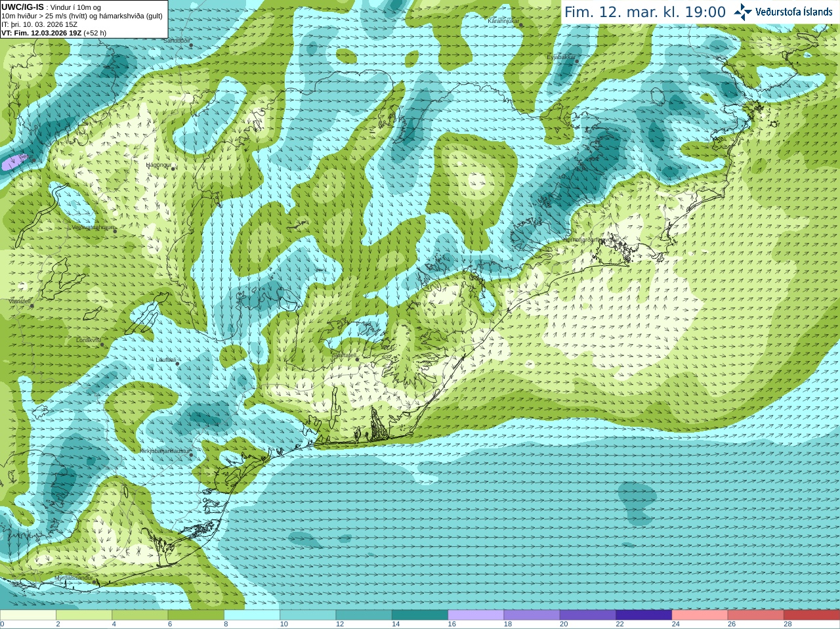Click the Skaftafell station label

pos(344,355)
